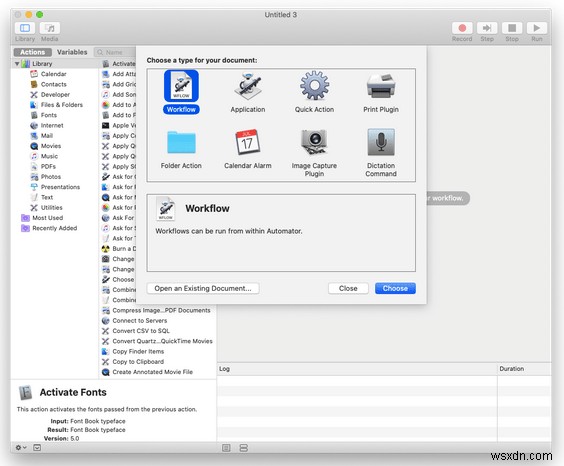Focus the Name search field
Viewport: 564px width, 466px height.
115,52
